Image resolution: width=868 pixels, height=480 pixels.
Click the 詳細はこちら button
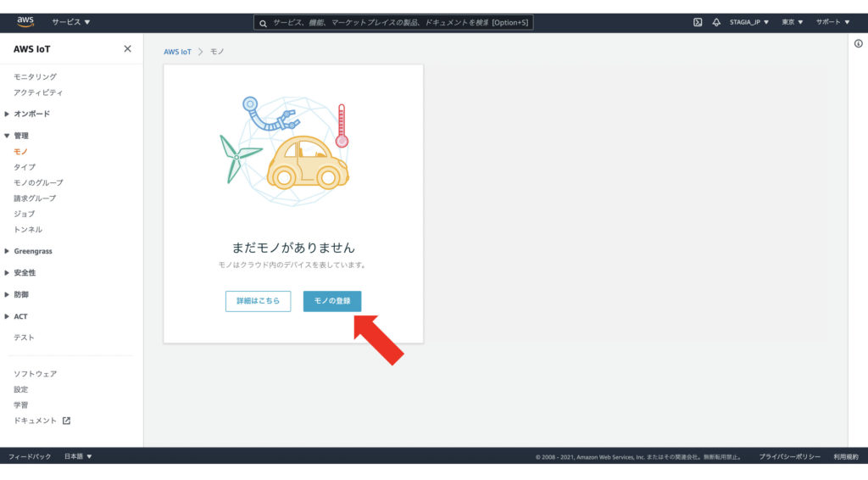258,301
